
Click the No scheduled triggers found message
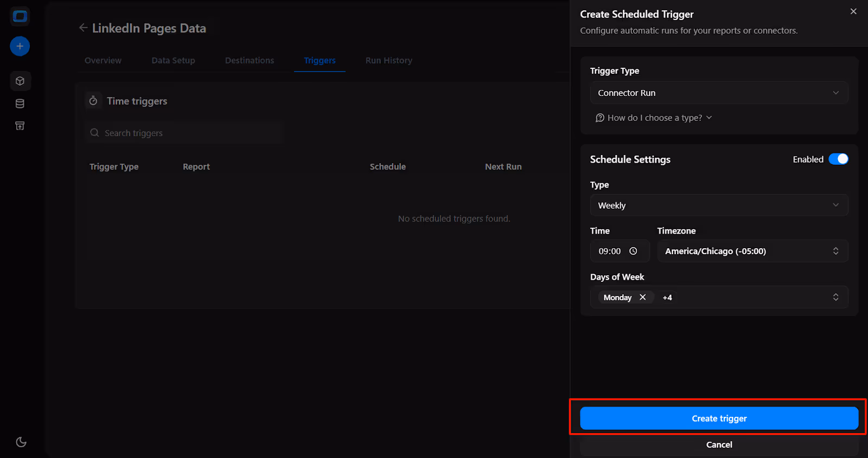click(x=454, y=218)
